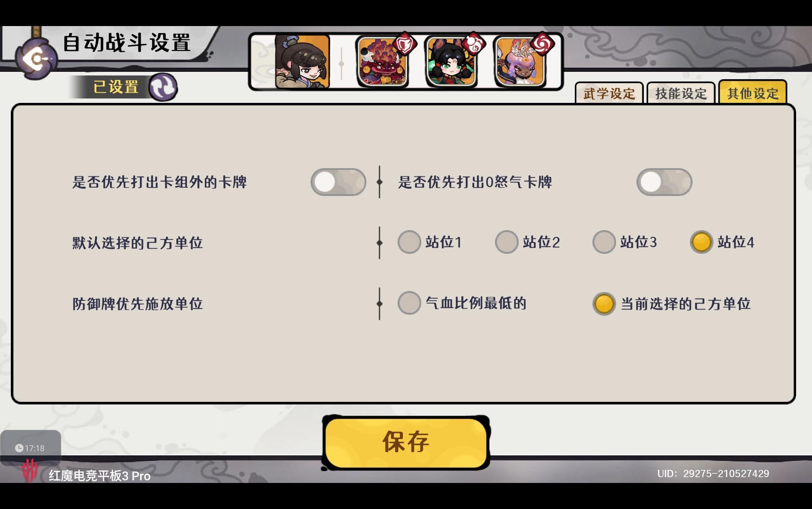Click the yellow 保存 button
This screenshot has height=509, width=812.
click(406, 443)
